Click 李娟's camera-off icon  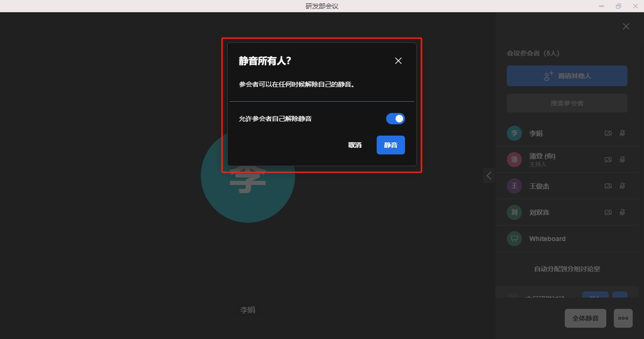pos(608,133)
